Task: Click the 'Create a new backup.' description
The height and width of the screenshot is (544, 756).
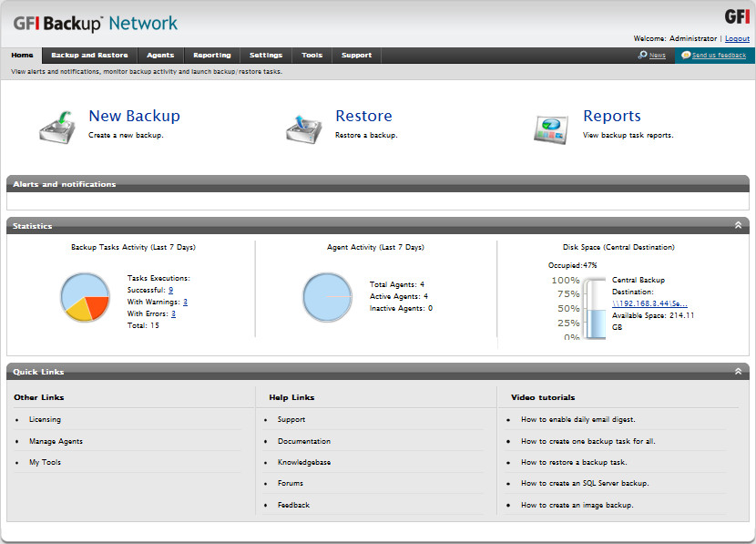Action: (126, 135)
